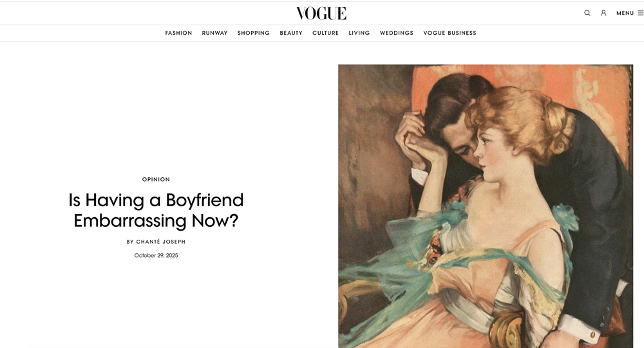The height and width of the screenshot is (348, 644).
Task: Click the October 29, 2025 date
Action: click(156, 256)
